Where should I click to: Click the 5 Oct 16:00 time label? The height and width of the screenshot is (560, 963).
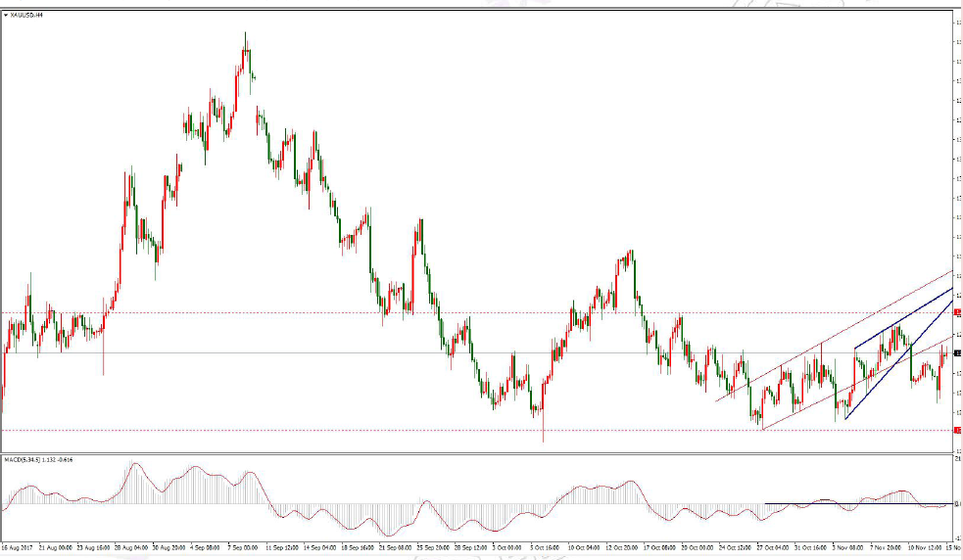coord(545,547)
